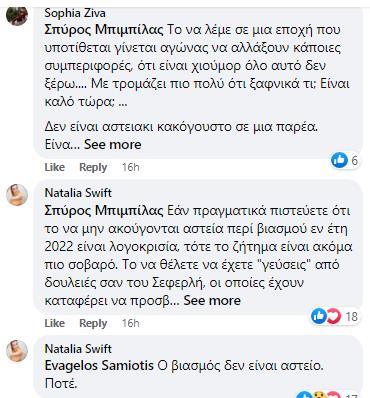Expand Natalia Swift's comment with See more
Image resolution: width=370 pixels, height=398 pixels.
point(212,300)
